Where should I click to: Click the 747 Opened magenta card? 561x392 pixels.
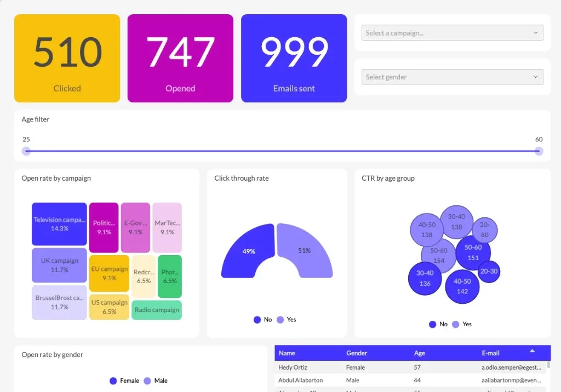[180, 58]
